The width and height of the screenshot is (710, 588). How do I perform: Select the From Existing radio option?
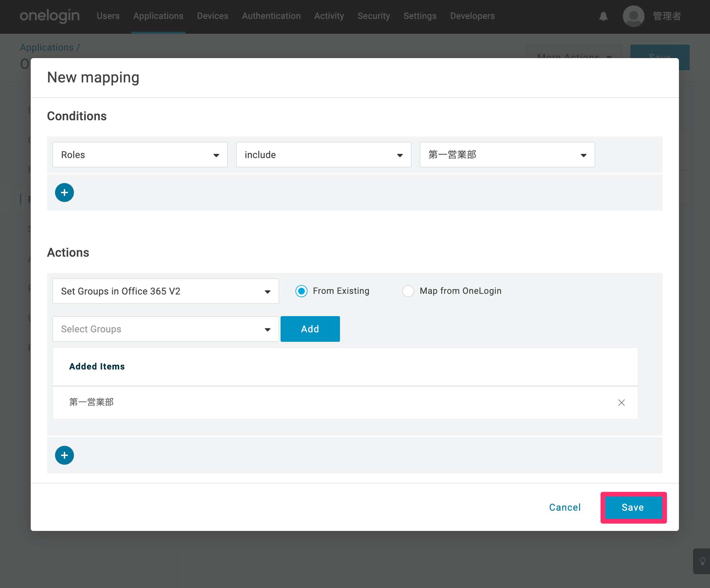[x=301, y=291]
